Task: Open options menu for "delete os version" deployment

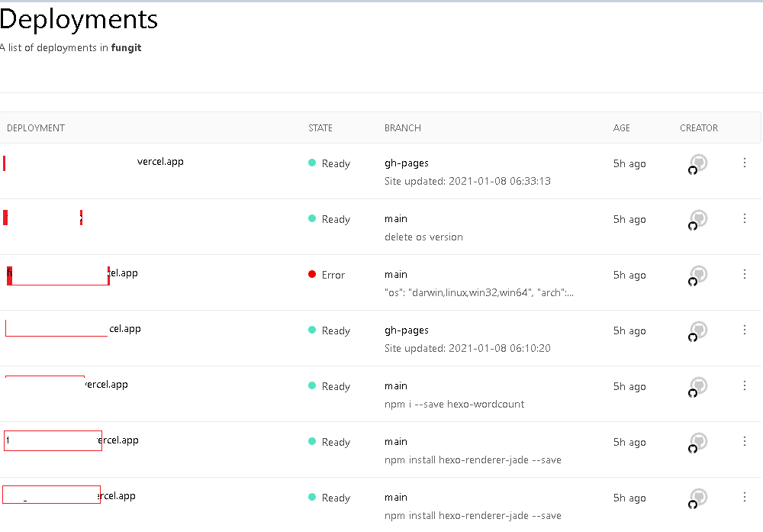Action: [745, 218]
